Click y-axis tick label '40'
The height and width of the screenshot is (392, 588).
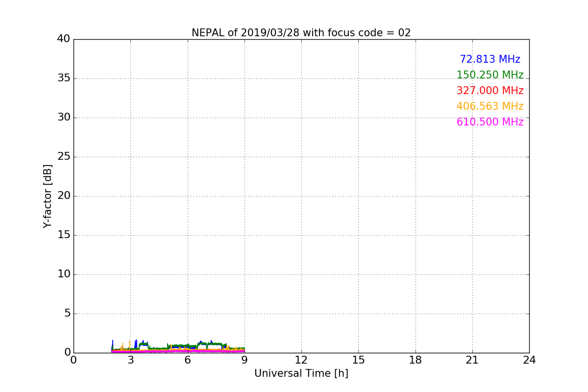click(64, 39)
